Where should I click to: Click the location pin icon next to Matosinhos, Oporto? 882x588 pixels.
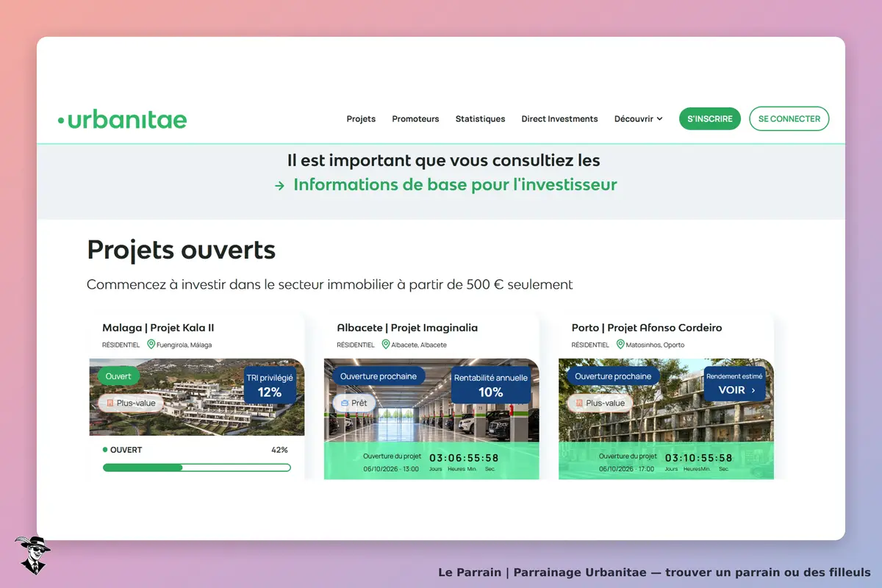tap(620, 344)
